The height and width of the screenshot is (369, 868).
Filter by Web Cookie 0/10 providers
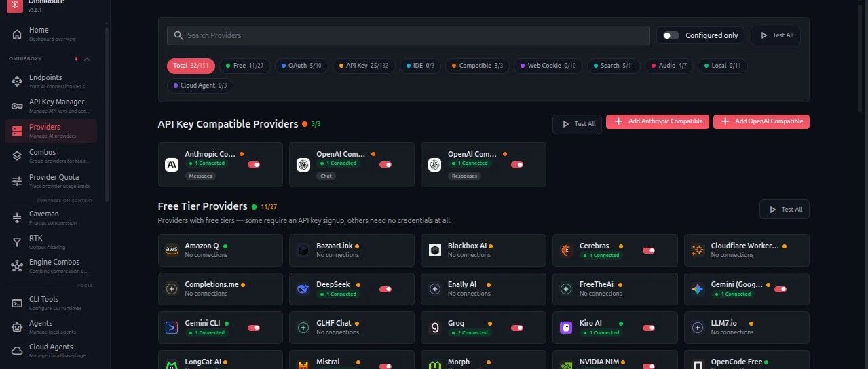[548, 66]
